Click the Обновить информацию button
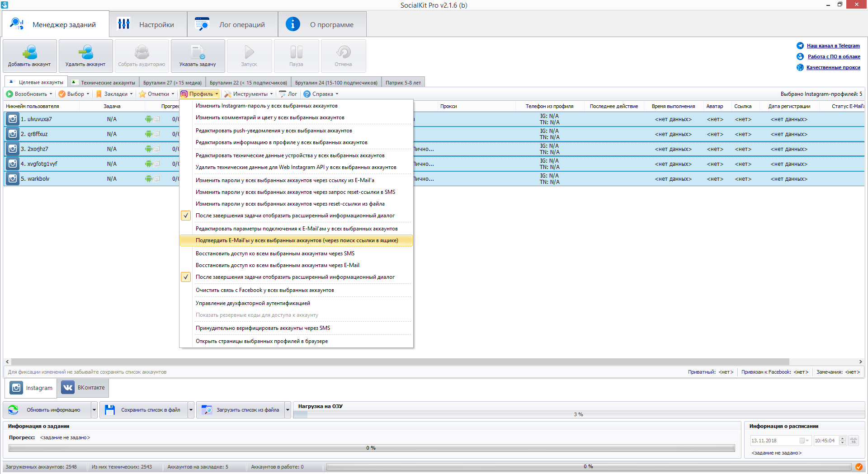868x474 pixels. (x=47, y=410)
